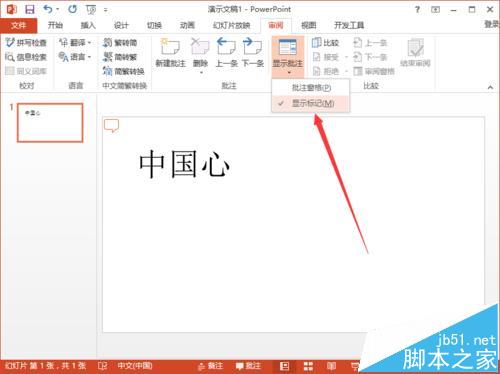This screenshot has width=500, height=374.
Task: Click 幻灯片 第1张 status text
Action: tap(45, 366)
